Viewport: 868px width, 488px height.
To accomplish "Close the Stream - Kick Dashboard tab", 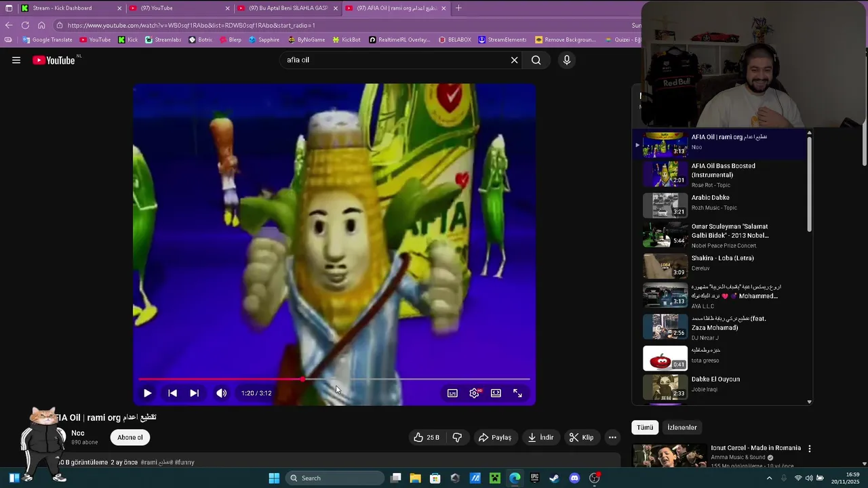I will coord(119,8).
